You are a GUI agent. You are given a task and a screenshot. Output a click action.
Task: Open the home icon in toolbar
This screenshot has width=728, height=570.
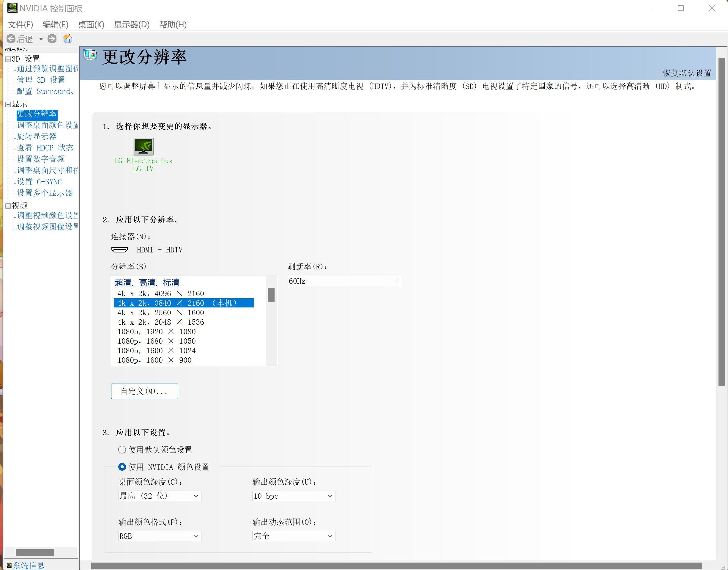click(68, 39)
